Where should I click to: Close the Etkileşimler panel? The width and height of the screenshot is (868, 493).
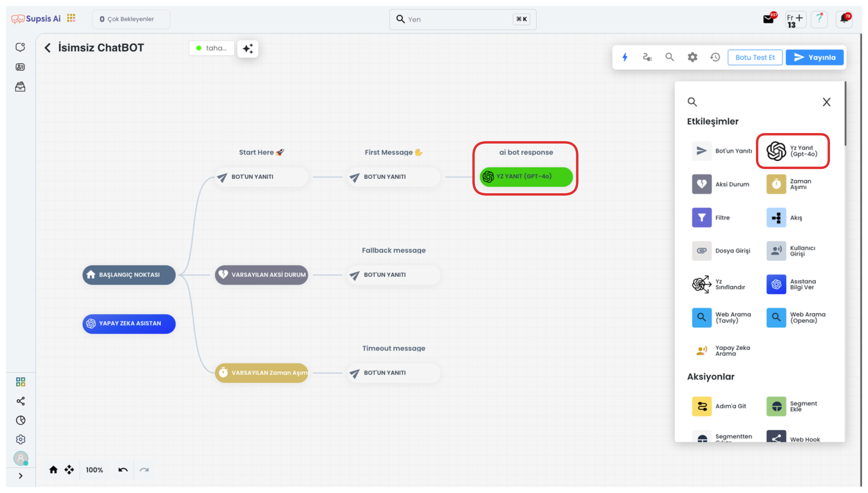(826, 102)
